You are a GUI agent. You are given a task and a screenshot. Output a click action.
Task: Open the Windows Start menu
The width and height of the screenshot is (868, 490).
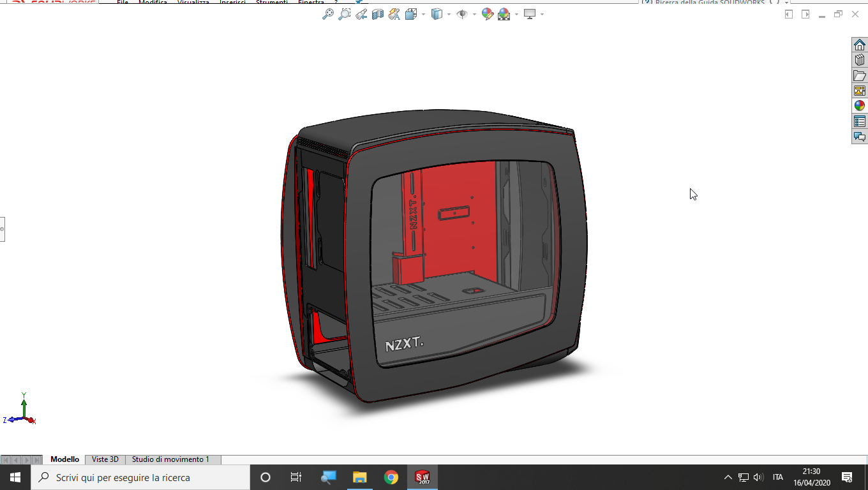click(x=15, y=477)
